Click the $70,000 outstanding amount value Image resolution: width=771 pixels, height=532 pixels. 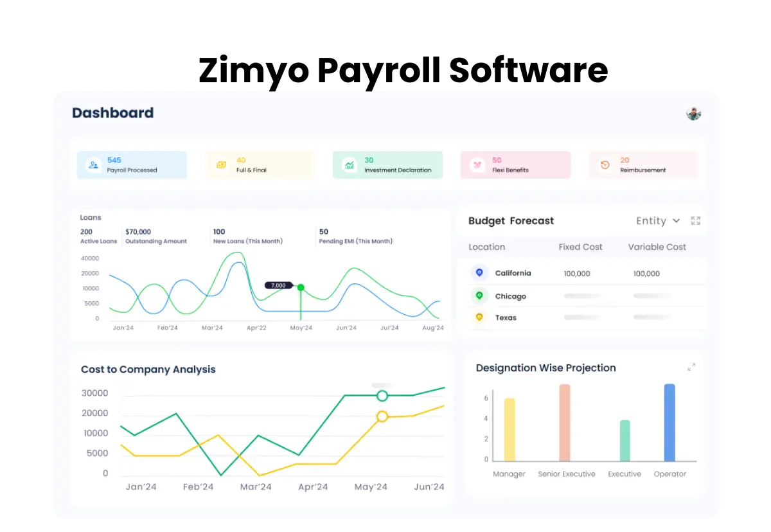(x=138, y=232)
